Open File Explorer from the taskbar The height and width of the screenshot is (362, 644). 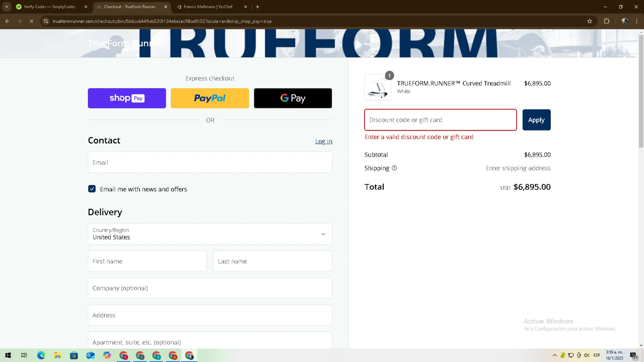pos(57,355)
